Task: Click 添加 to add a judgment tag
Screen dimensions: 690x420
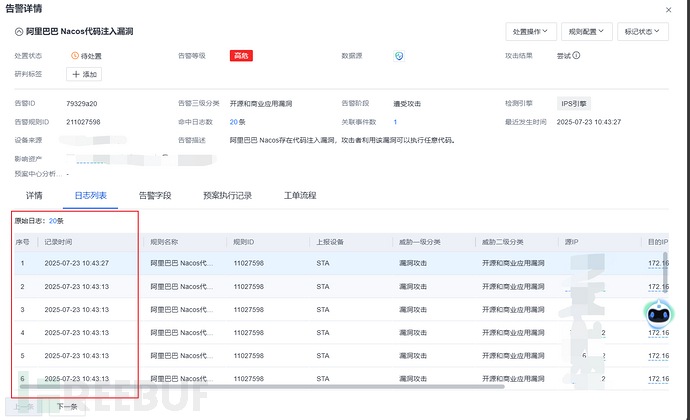Action: click(83, 74)
